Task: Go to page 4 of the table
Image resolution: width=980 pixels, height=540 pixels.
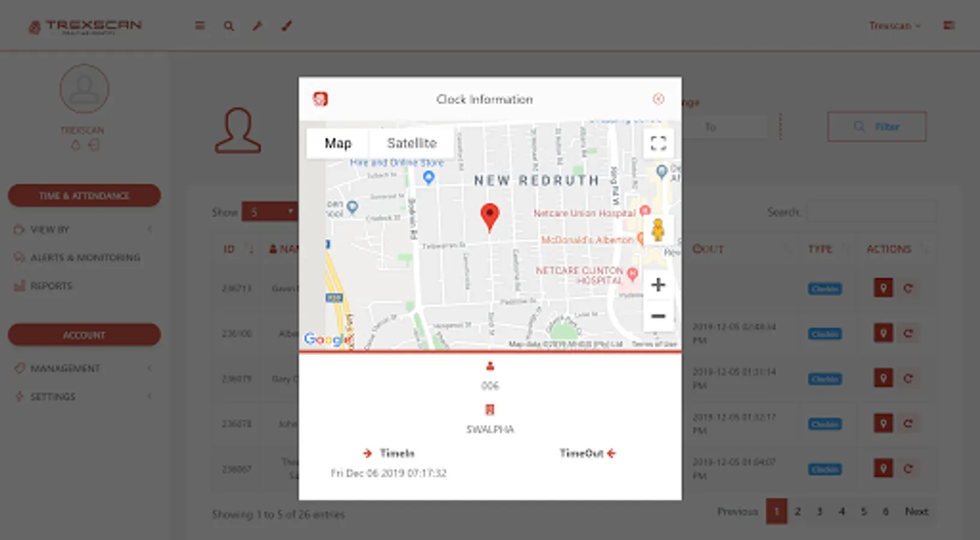Action: [x=842, y=512]
